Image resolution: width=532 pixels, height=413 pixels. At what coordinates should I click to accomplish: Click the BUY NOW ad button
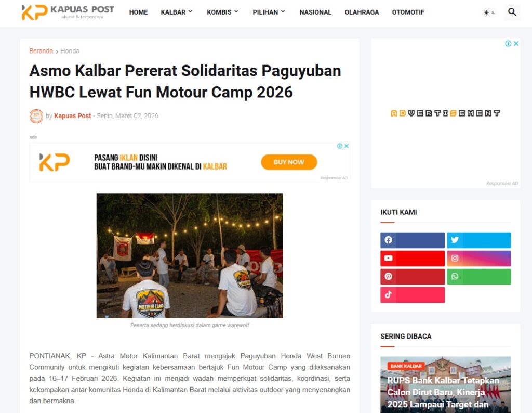click(x=289, y=162)
